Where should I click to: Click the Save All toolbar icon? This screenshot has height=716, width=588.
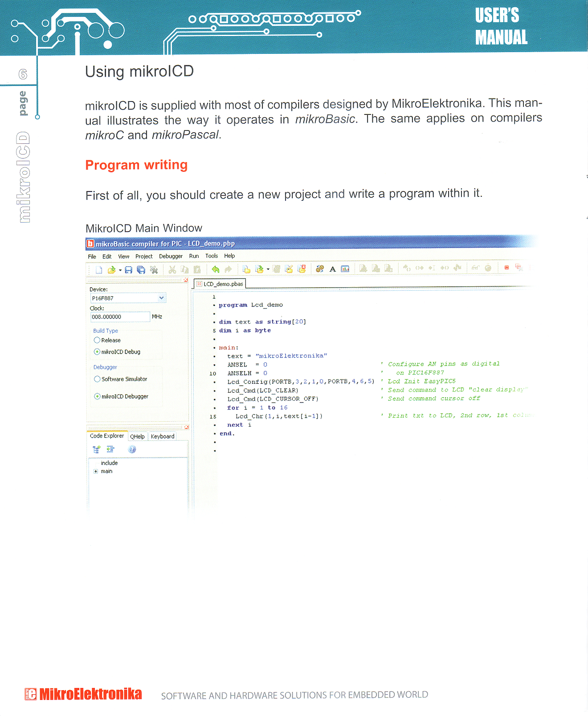click(141, 270)
